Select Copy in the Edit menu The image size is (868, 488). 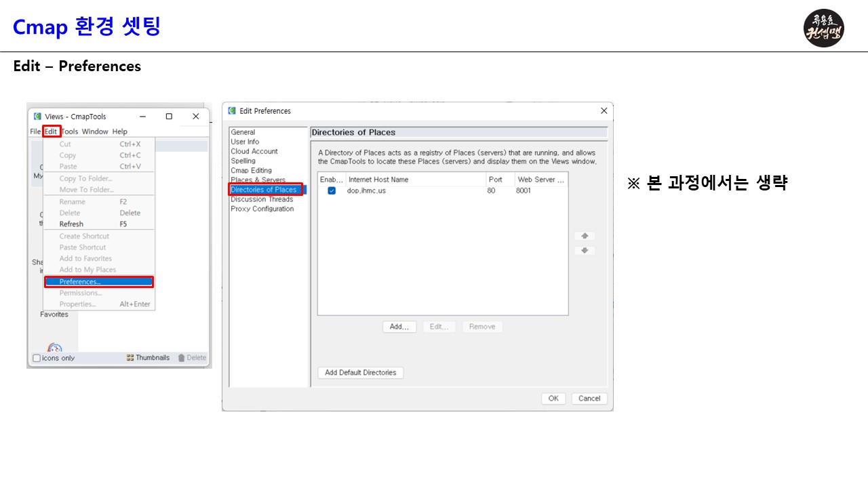pos(99,155)
